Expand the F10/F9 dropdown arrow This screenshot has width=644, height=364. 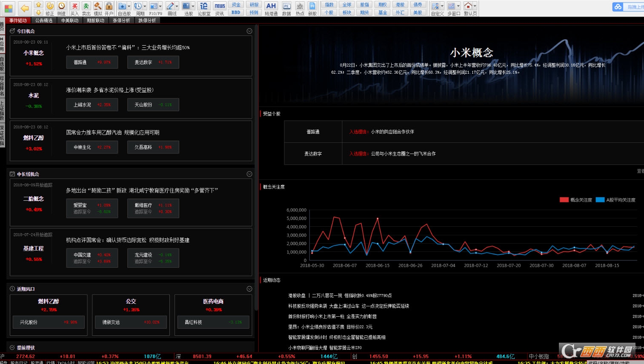coord(160,6)
